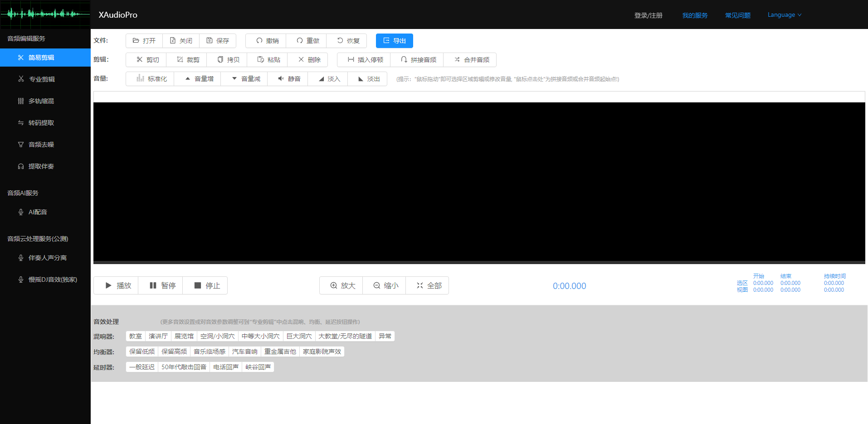Switch to 专业剪辑 in the sidebar
Image resolution: width=868 pixels, height=424 pixels.
pos(41,79)
